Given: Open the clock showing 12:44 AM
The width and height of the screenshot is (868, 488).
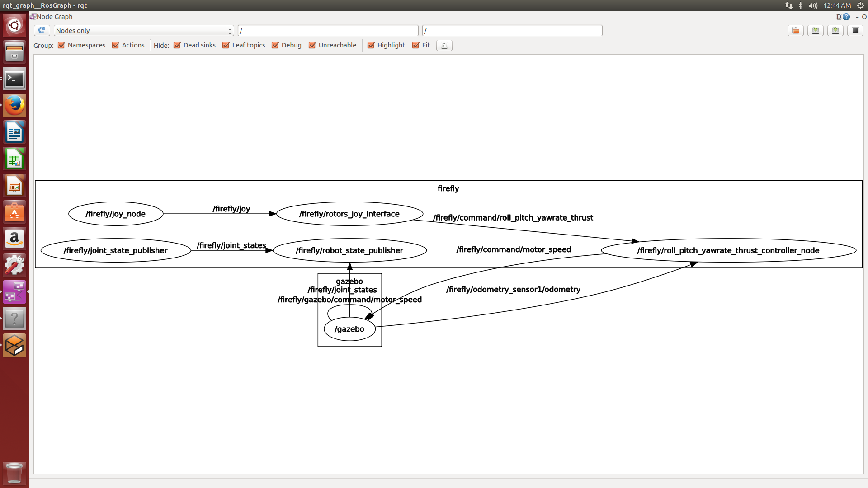Looking at the screenshot, I should (x=837, y=5).
